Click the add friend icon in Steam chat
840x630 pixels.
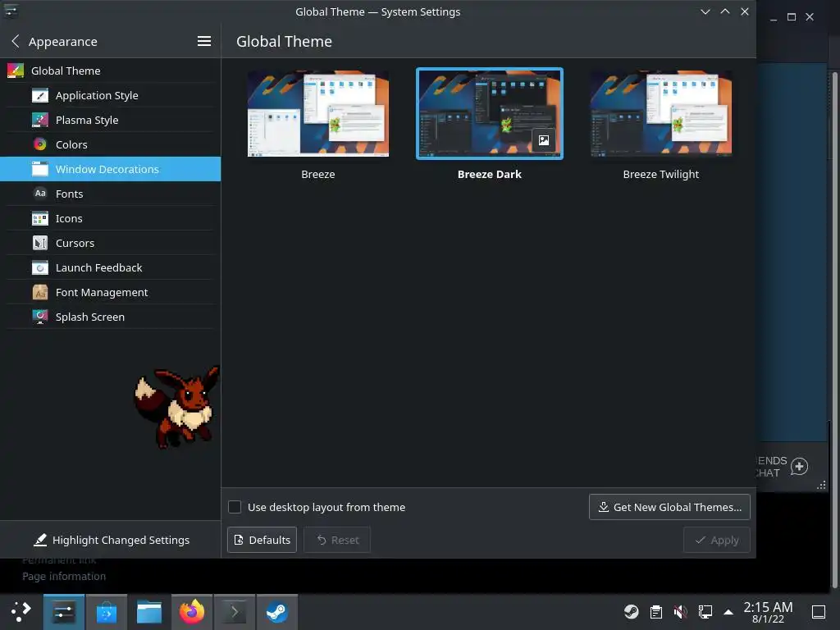pos(799,466)
